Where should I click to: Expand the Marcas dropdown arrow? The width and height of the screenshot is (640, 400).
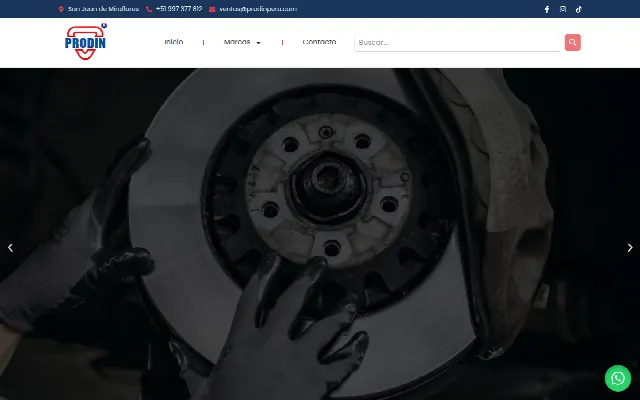pos(258,43)
